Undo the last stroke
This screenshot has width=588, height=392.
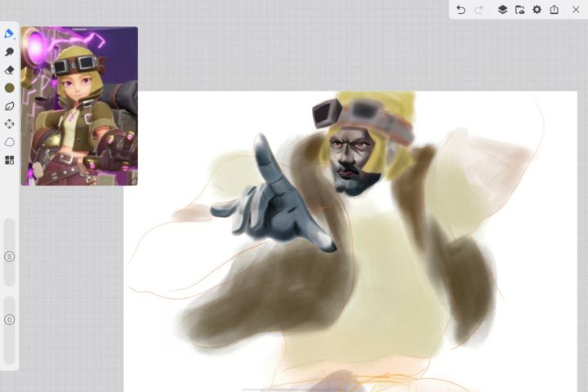coord(461,10)
